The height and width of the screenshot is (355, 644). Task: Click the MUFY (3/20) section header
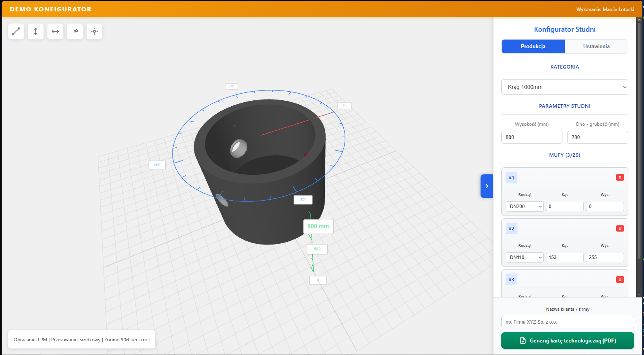565,155
